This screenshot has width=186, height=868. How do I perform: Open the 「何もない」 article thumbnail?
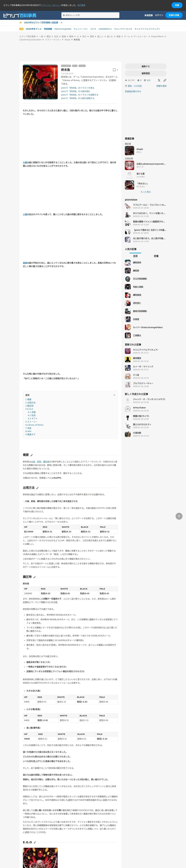[x=129, y=185]
